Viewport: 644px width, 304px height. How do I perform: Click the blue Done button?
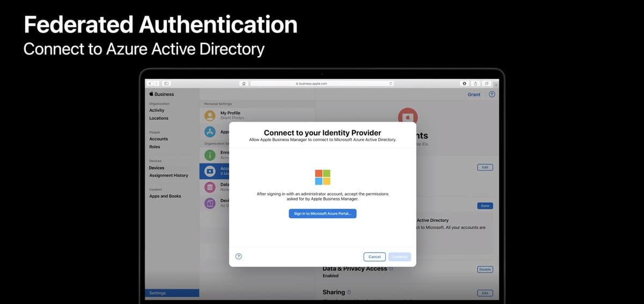(485, 206)
